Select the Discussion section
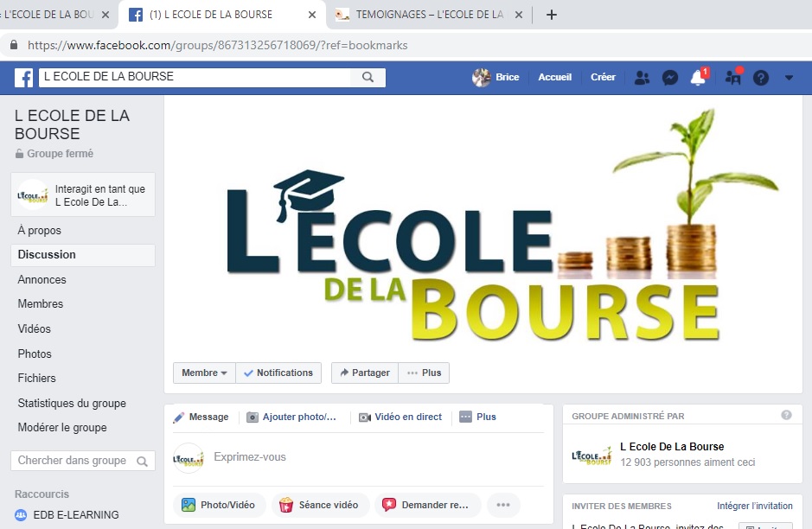The width and height of the screenshot is (812, 529). [x=83, y=255]
